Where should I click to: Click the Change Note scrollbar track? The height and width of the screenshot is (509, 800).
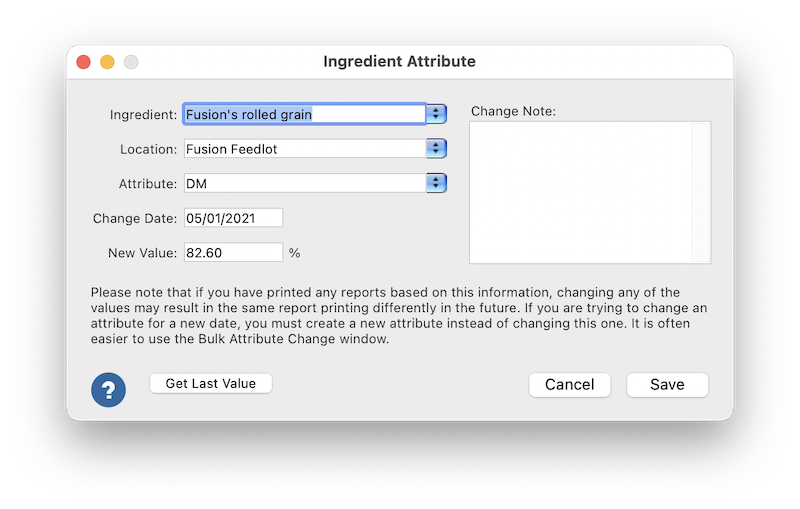[701, 193]
